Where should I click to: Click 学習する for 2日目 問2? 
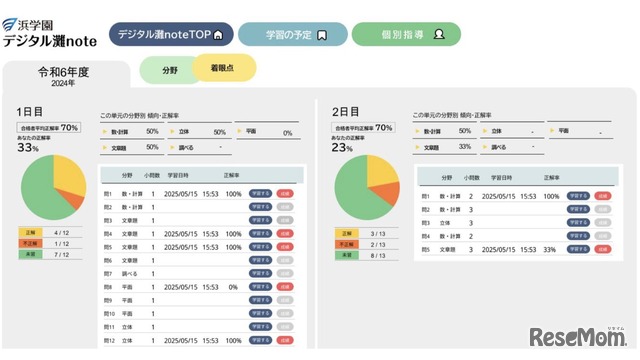tap(578, 209)
